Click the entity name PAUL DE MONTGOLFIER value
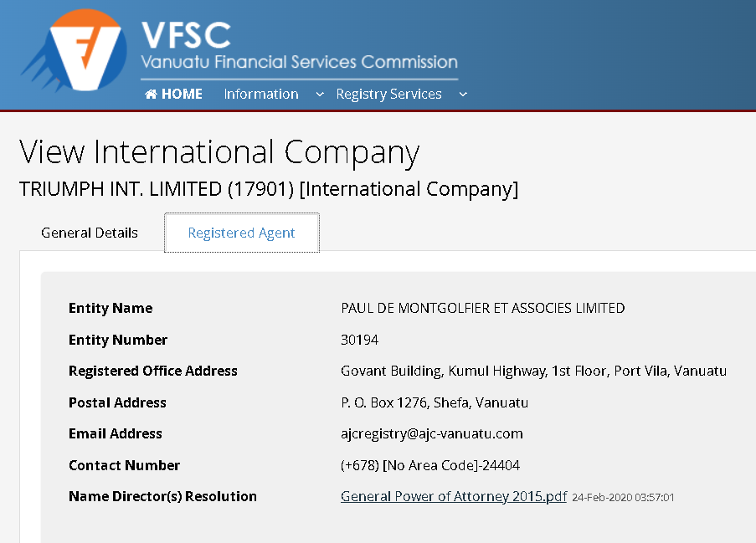This screenshot has width=756, height=543. pyautogui.click(x=482, y=308)
